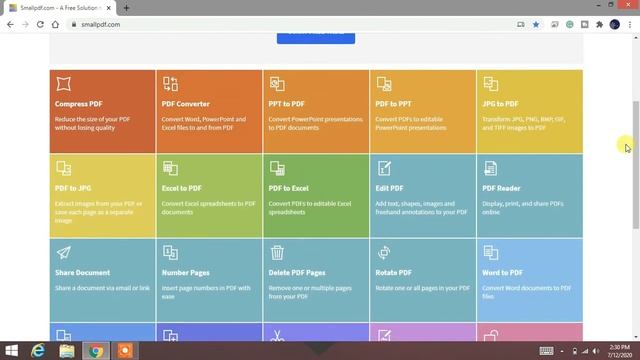
Task: Click the PPT to PDF title
Action: pyautogui.click(x=287, y=104)
